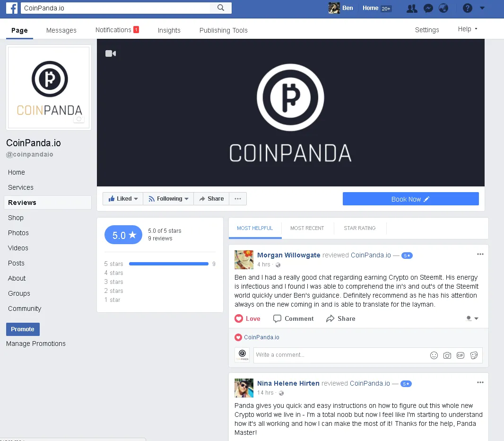Choose who to react as on Morgan's review
The image size is (504, 441).
coord(472,318)
